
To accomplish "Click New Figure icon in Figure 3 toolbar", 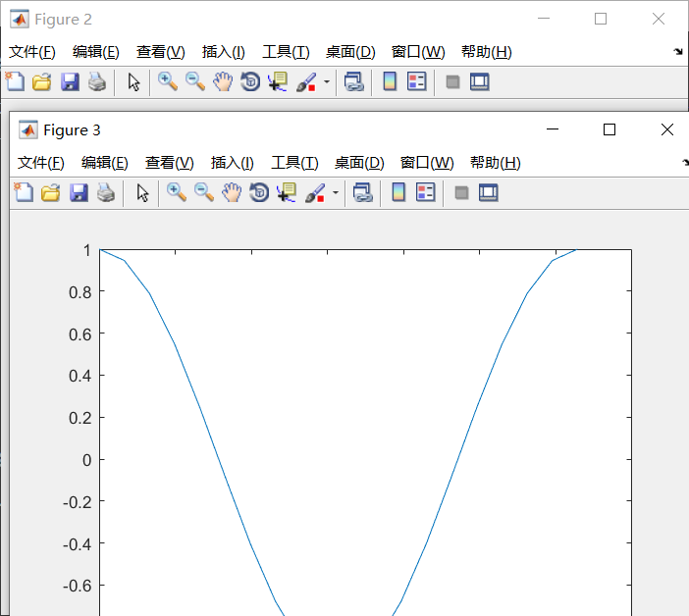I will coord(24,192).
